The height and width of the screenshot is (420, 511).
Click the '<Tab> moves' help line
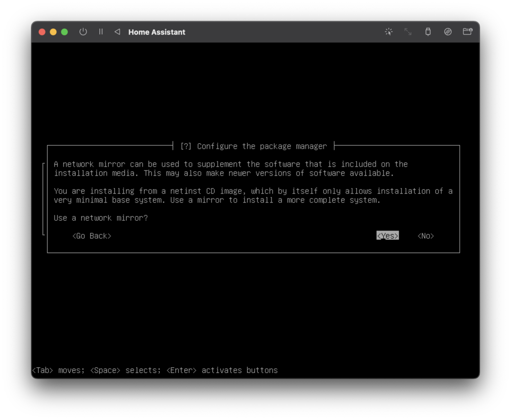[x=155, y=370]
